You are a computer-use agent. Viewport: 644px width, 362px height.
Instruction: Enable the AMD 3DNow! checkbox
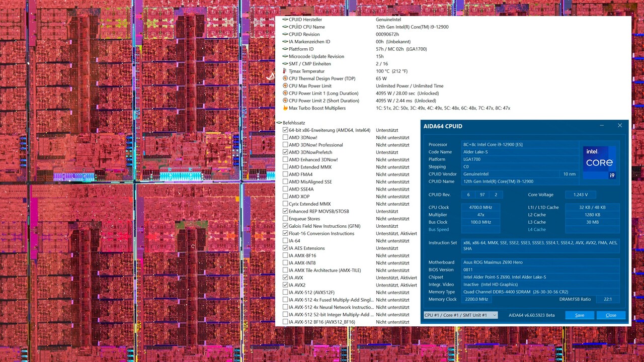285,137
